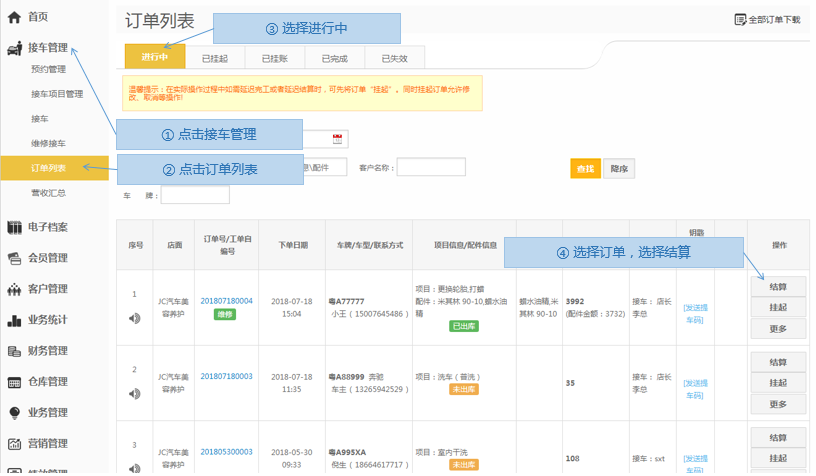816x476 pixels.
Task: Click the 全部订单下载 download link
Action: (767, 20)
